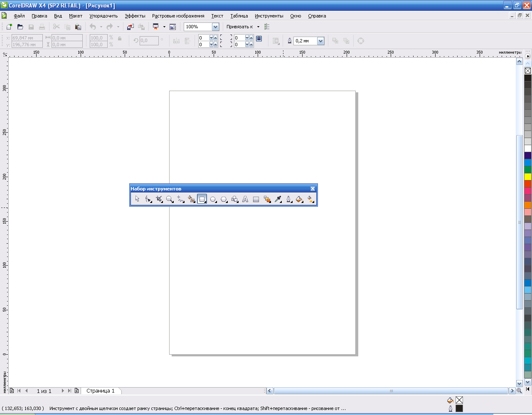The height and width of the screenshot is (415, 532).
Task: Click the horizontal scrollbar left arrow
Action: 270,391
